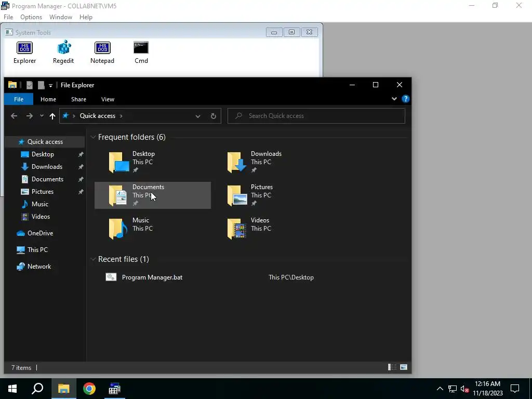
Task: Open the Notepad program icon
Action: (102, 52)
